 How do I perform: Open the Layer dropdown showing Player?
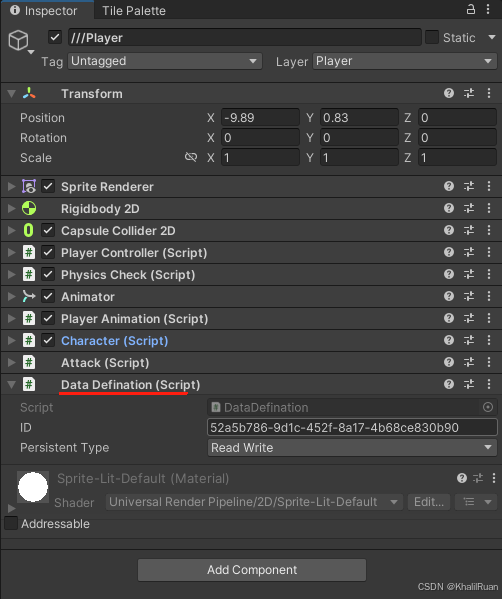tap(405, 61)
